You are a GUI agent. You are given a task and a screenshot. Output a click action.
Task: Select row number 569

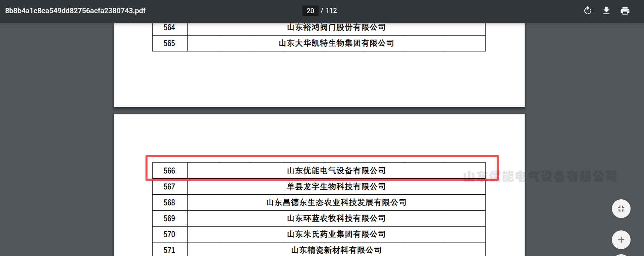[x=169, y=218]
